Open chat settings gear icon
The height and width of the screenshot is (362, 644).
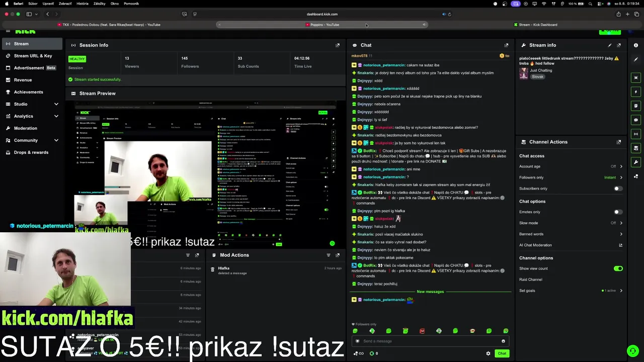tap(488, 353)
